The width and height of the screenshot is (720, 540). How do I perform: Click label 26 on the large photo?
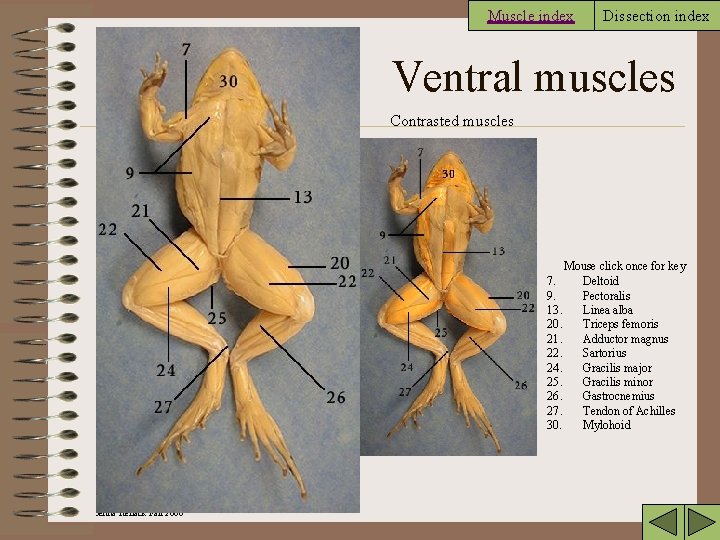[x=336, y=397]
